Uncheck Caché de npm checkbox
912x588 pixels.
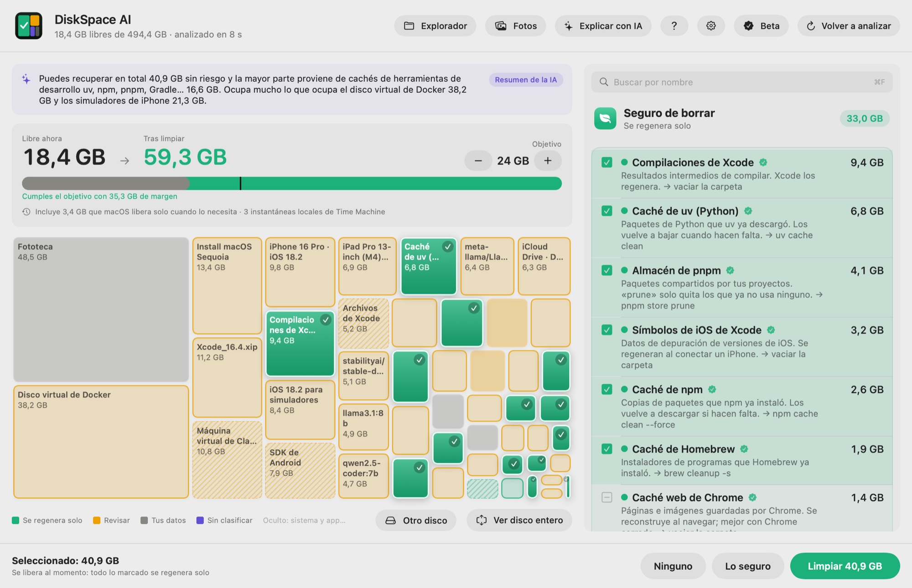[607, 389]
